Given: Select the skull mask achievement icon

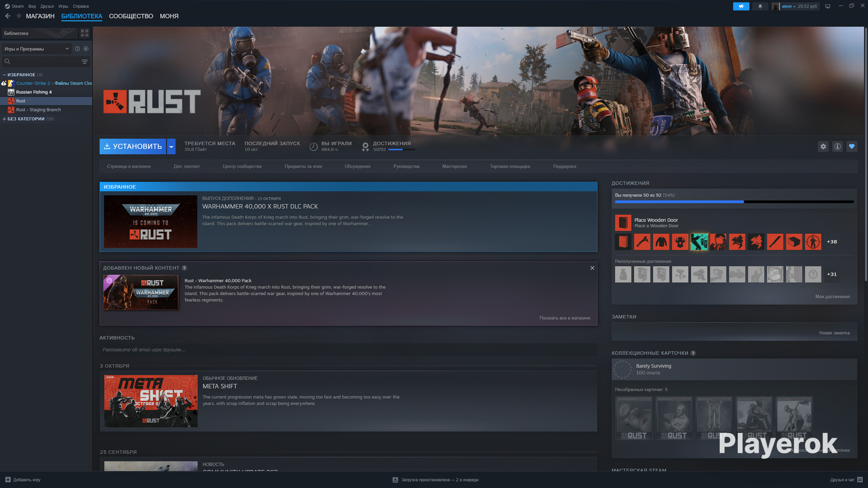Looking at the screenshot, I should pyautogui.click(x=680, y=242).
